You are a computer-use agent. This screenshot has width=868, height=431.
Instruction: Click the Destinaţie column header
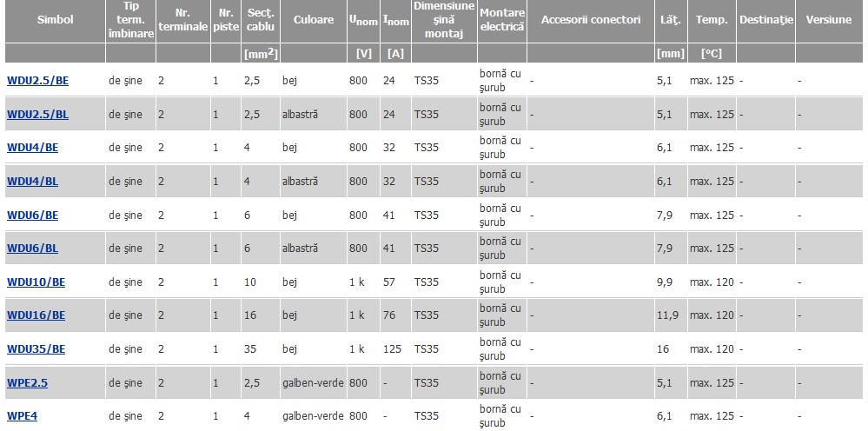tap(766, 21)
